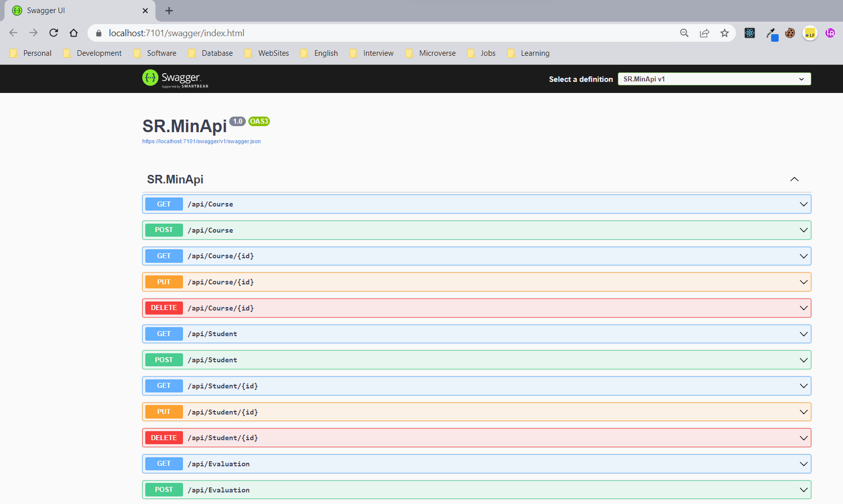Open the cookie editor extension icon
843x504 pixels.
click(x=789, y=33)
